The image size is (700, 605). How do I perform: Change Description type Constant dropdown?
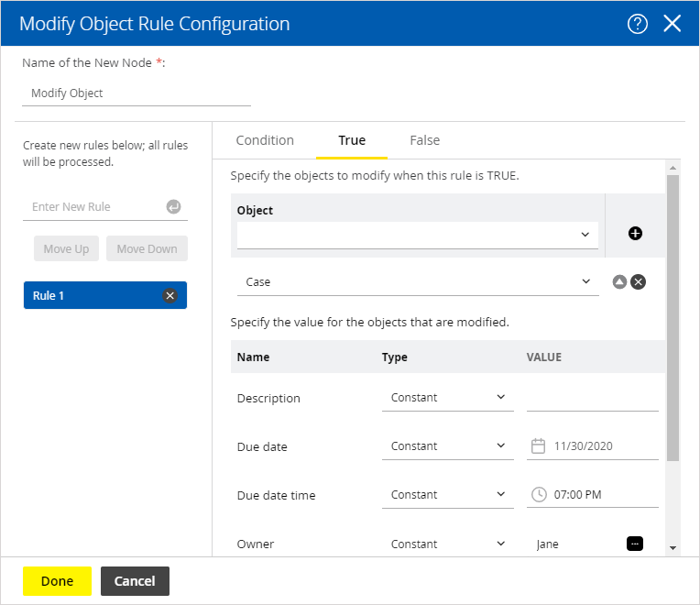click(447, 398)
